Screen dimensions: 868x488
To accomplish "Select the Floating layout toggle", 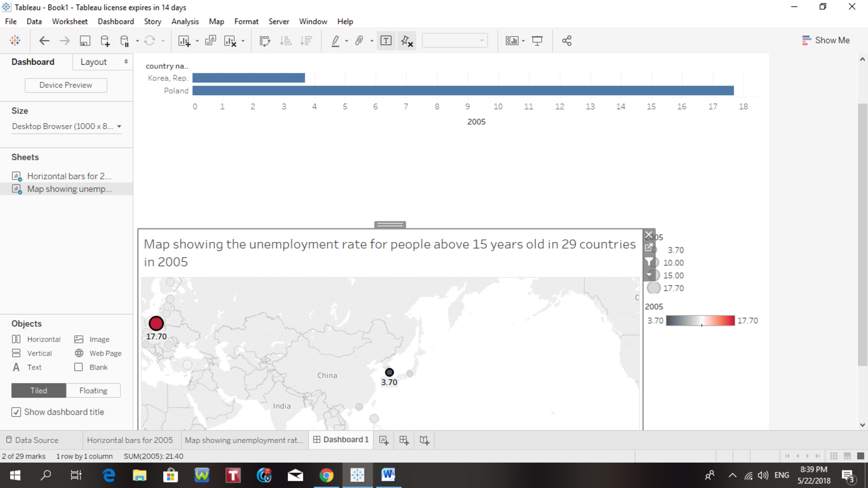I will pos(93,390).
